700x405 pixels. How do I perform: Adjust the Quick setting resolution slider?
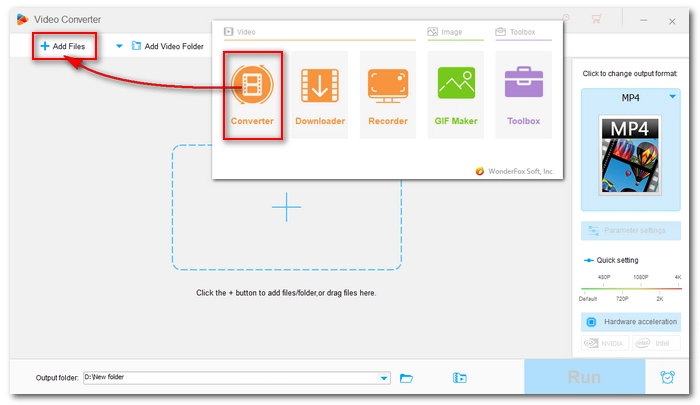pyautogui.click(x=631, y=288)
